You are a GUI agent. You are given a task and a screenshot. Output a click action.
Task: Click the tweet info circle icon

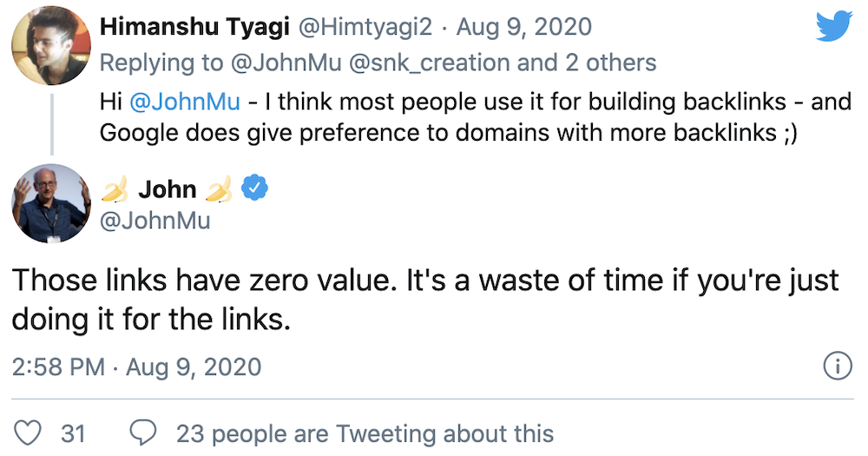(x=836, y=367)
